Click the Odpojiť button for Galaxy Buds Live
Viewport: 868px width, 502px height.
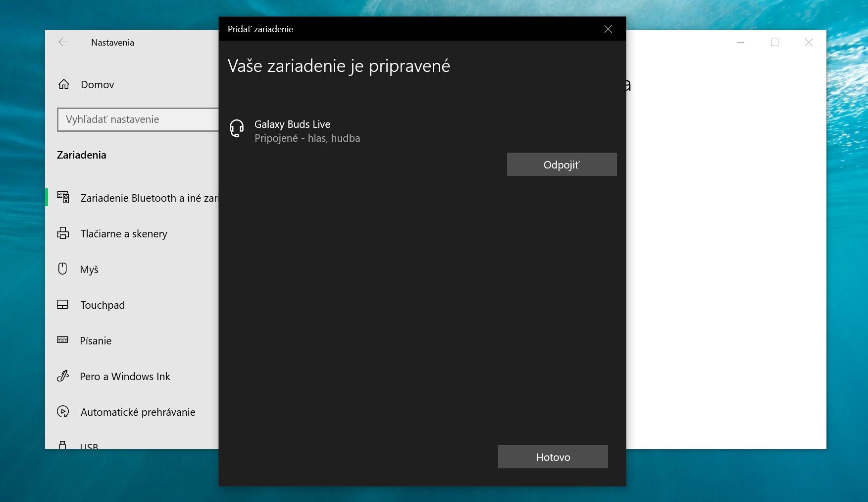click(x=562, y=165)
